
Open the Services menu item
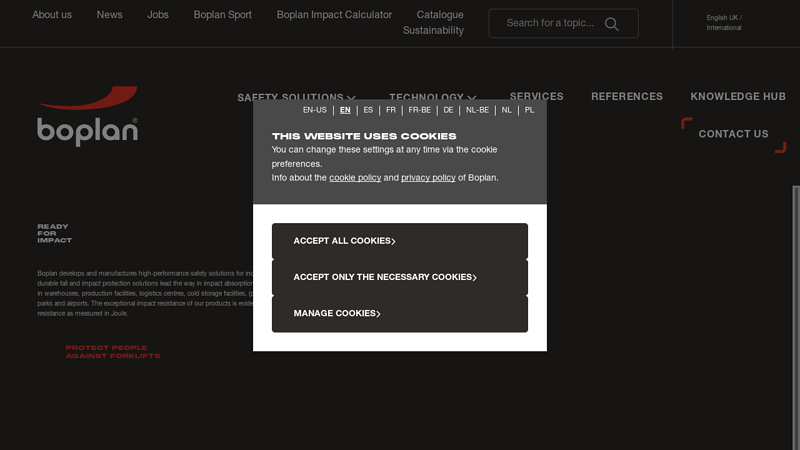click(536, 96)
